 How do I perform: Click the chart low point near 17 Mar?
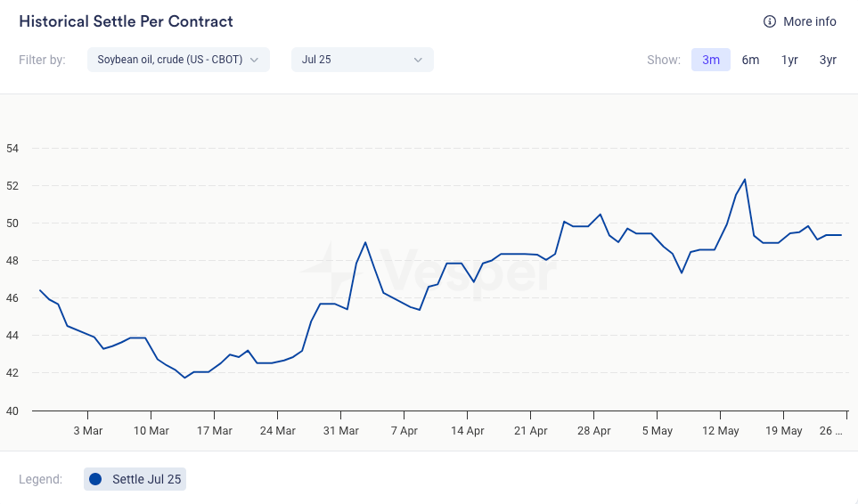tap(185, 378)
